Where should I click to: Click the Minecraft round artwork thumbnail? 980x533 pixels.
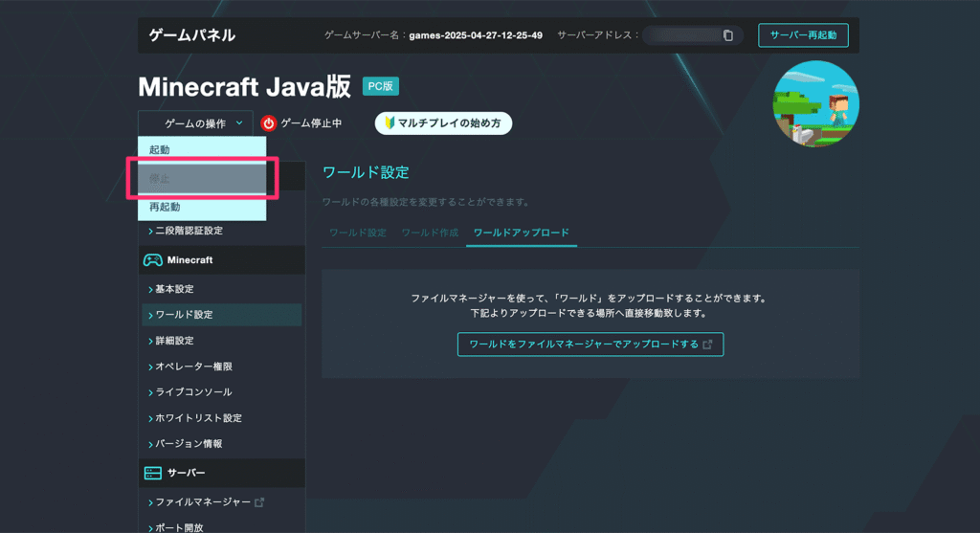pos(815,103)
